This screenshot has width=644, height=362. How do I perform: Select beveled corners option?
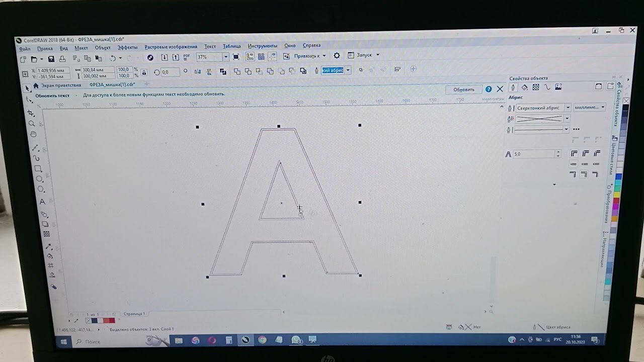597,153
